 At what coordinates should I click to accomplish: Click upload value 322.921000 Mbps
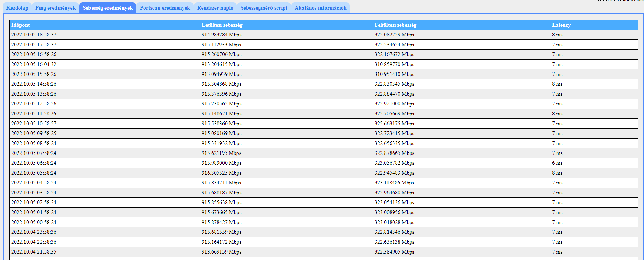tap(394, 104)
